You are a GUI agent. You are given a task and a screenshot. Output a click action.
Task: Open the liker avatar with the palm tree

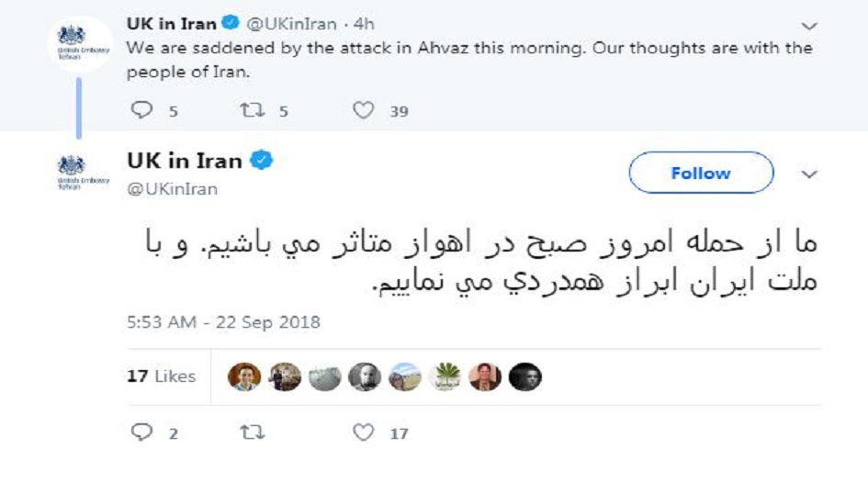(445, 376)
